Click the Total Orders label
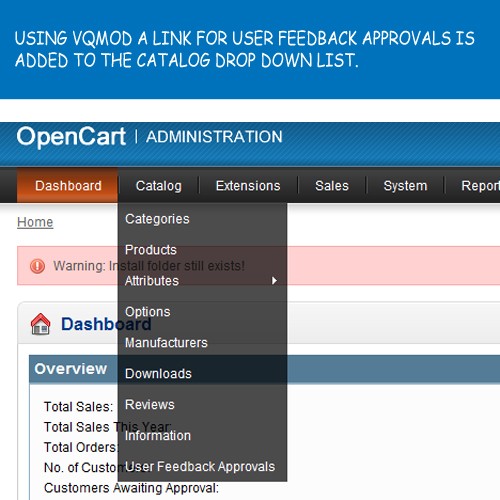 click(81, 447)
